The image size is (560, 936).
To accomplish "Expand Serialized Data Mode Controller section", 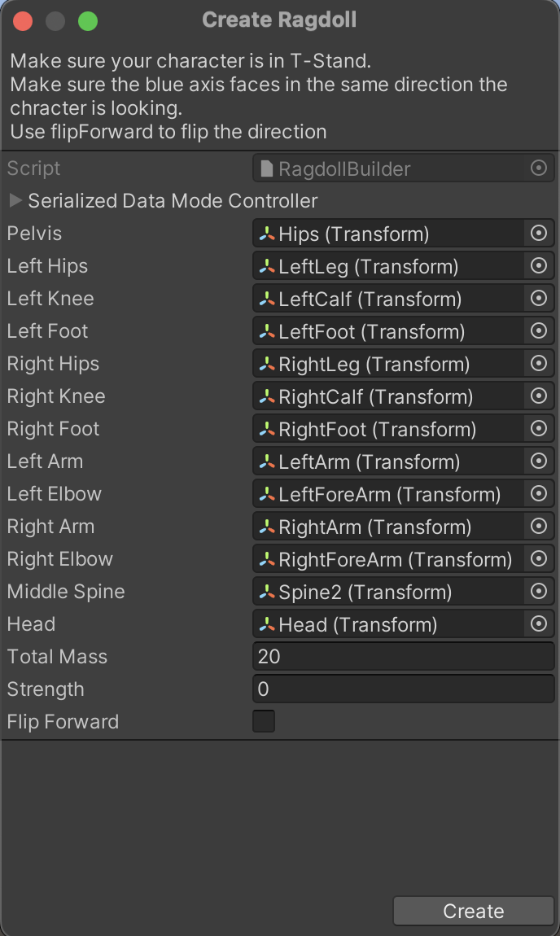I will click(x=15, y=201).
